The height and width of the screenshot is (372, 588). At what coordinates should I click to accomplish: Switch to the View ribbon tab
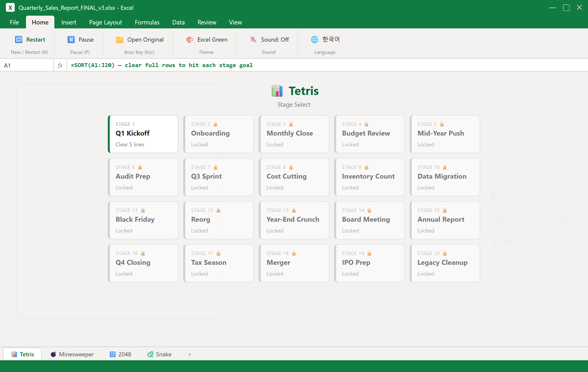(235, 22)
